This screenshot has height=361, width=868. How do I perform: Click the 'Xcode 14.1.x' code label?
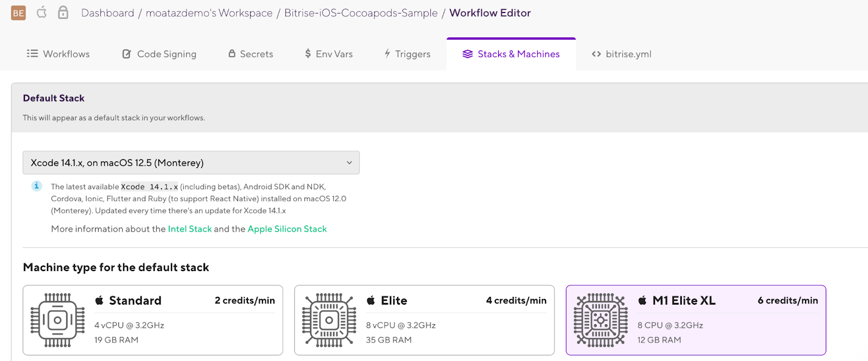(149, 186)
